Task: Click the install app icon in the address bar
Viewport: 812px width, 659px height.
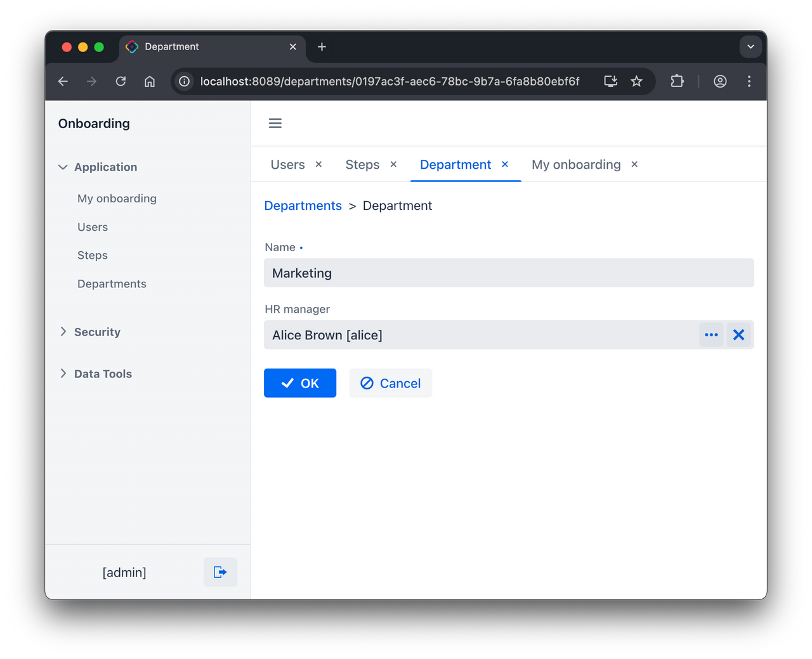Action: click(610, 81)
